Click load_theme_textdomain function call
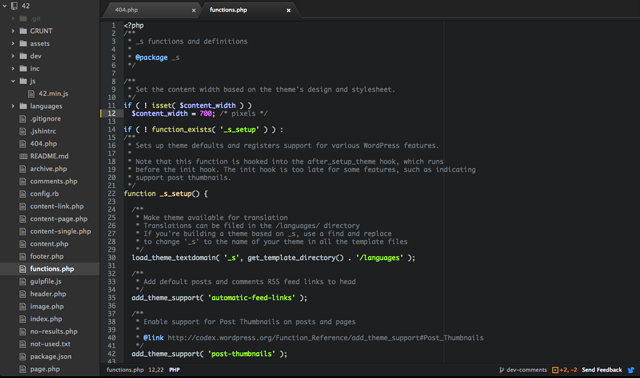 point(173,258)
